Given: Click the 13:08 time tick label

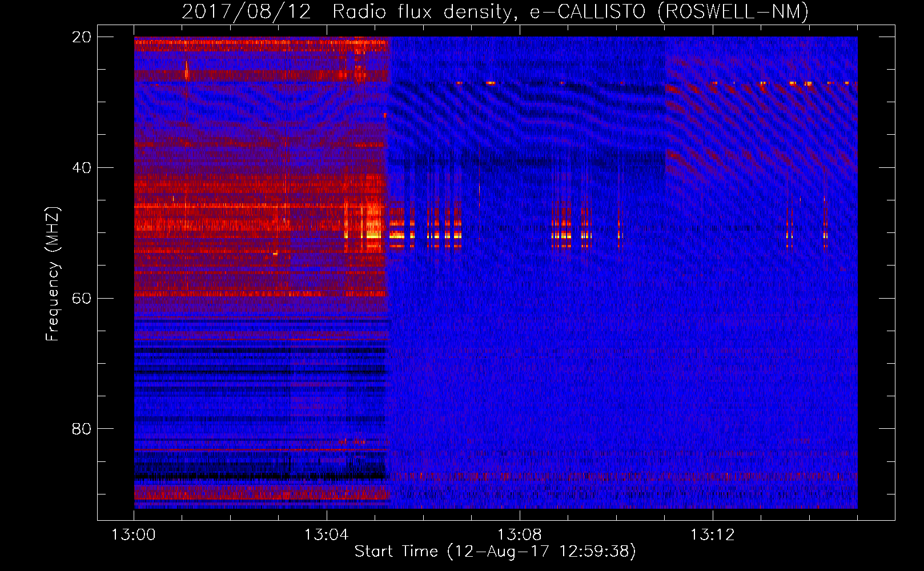Looking at the screenshot, I should [x=520, y=535].
